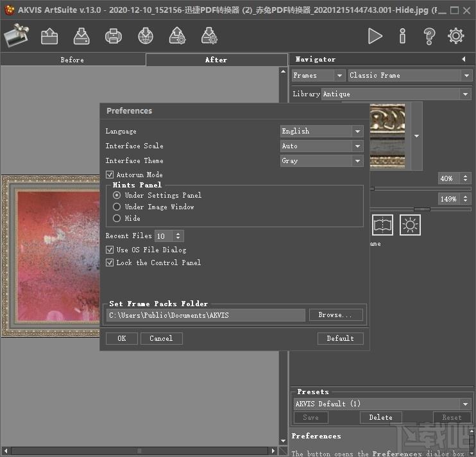Screen dimensions: 476x457
Task: Adjust the 40% value stepper
Action: (x=465, y=178)
